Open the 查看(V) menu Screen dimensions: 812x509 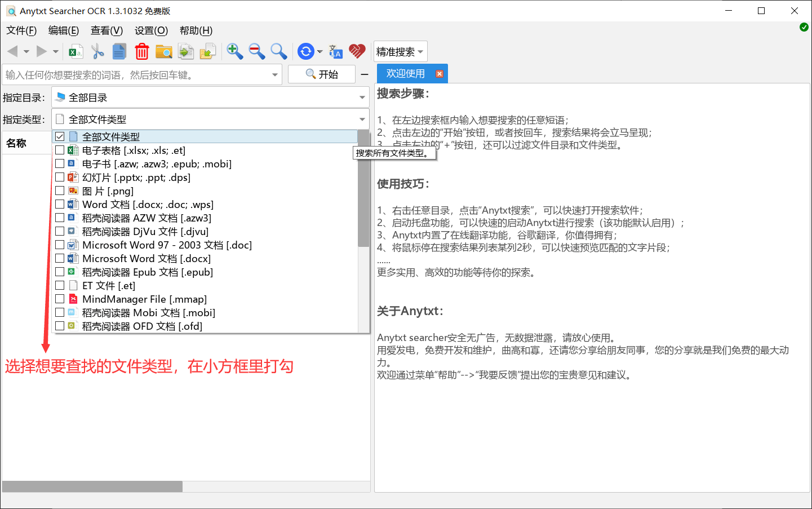click(x=107, y=30)
